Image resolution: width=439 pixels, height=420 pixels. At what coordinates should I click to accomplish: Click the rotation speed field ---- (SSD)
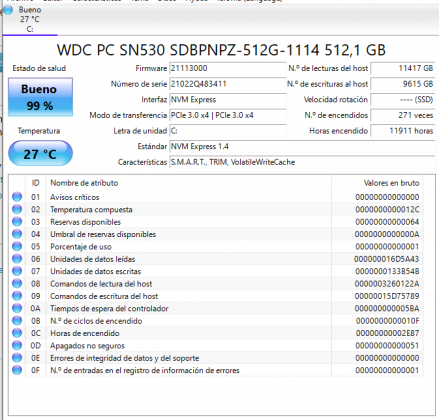tap(403, 100)
